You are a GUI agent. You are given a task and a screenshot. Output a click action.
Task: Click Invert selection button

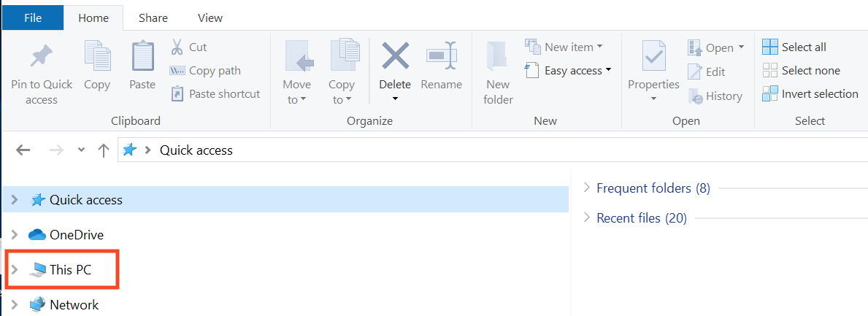(810, 93)
